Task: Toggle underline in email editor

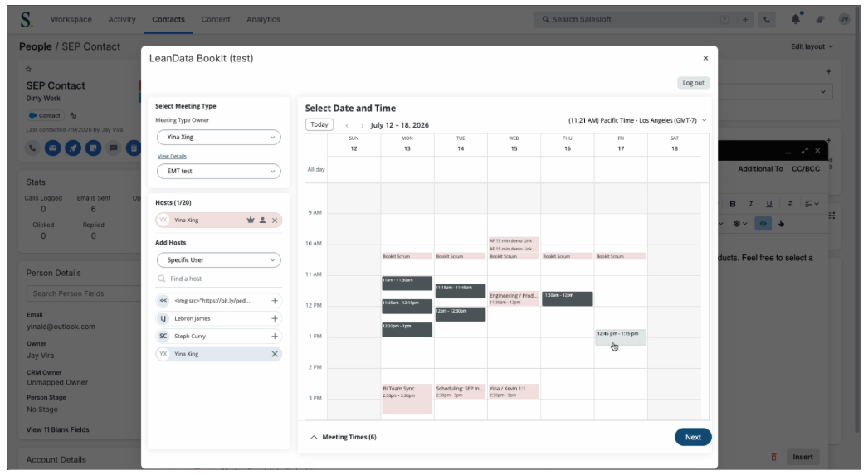Action: (x=769, y=204)
